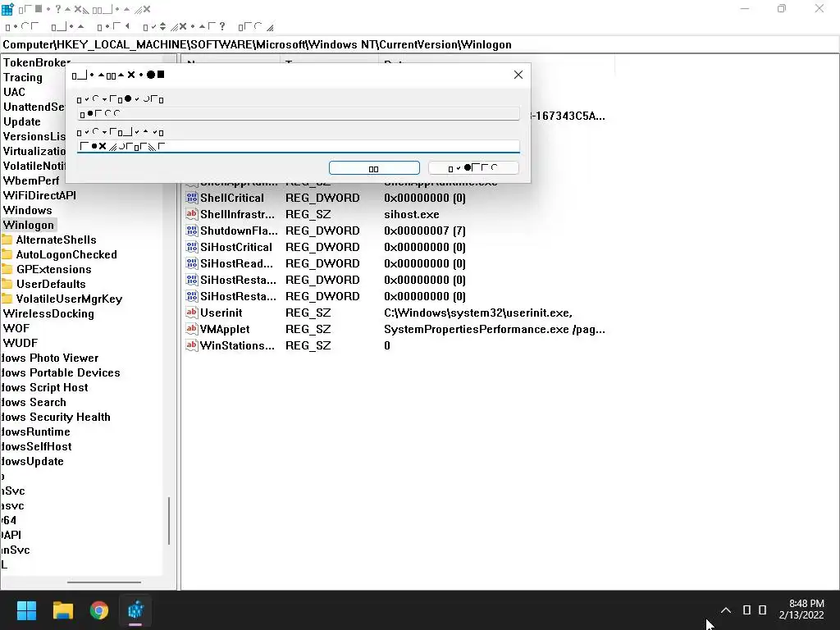
Task: Select the Tracing key in tree
Action: [22, 77]
